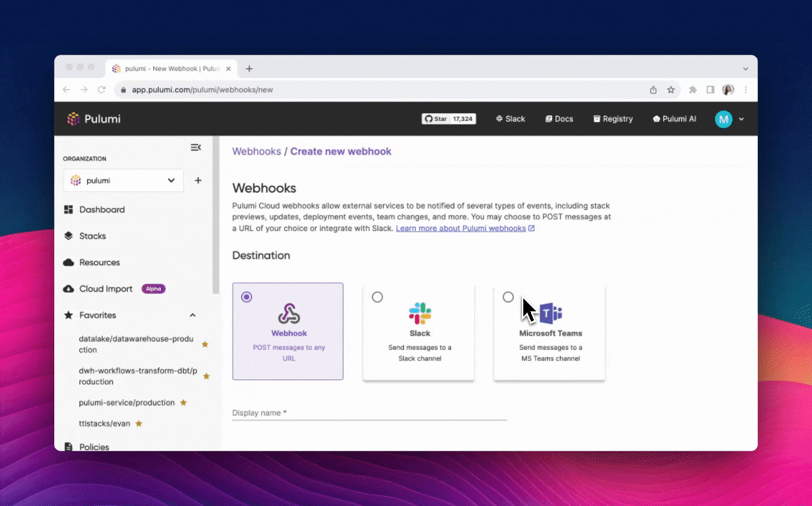812x506 pixels.
Task: Click the Pulumi logo in the header
Action: (93, 119)
